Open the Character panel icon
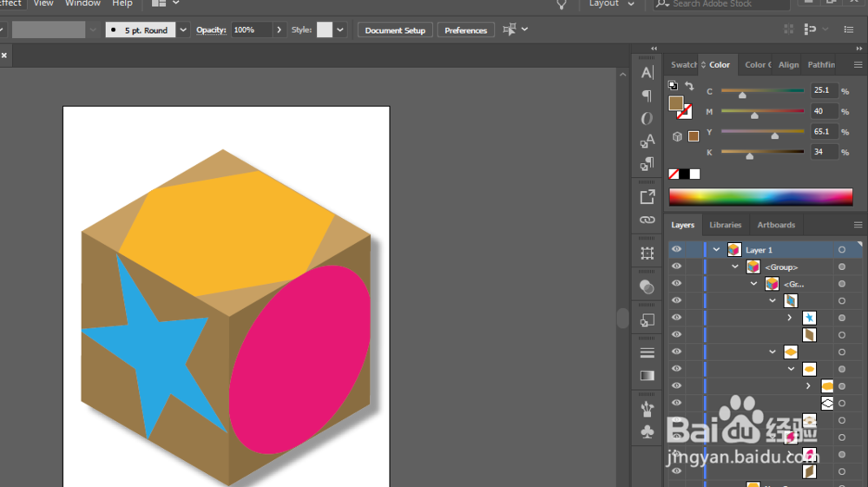868x487 pixels. click(x=648, y=73)
